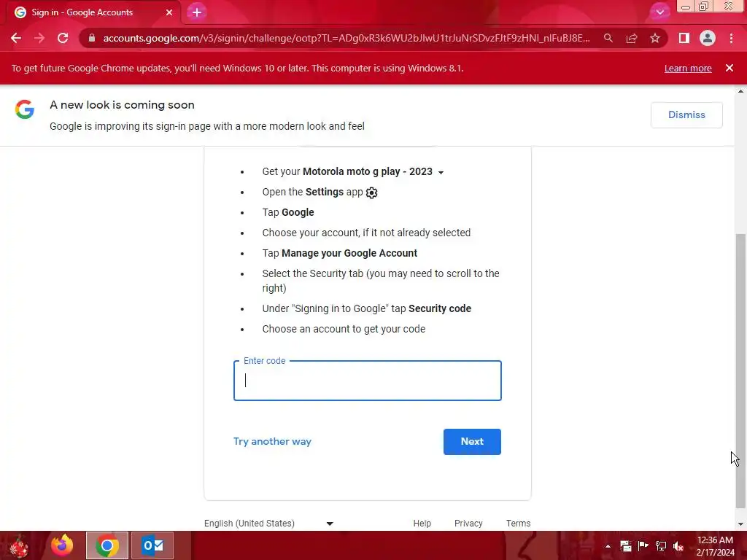747x560 pixels.
Task: Select the Sign in - Google Accounts tab
Action: pyautogui.click(x=93, y=12)
